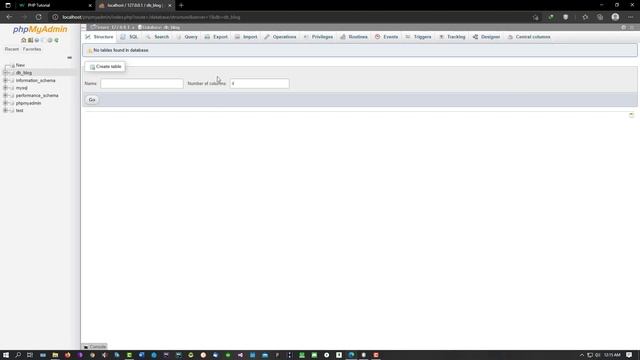The width and height of the screenshot is (640, 360).
Task: Open phpmyadmin database in tree
Action: click(28, 103)
